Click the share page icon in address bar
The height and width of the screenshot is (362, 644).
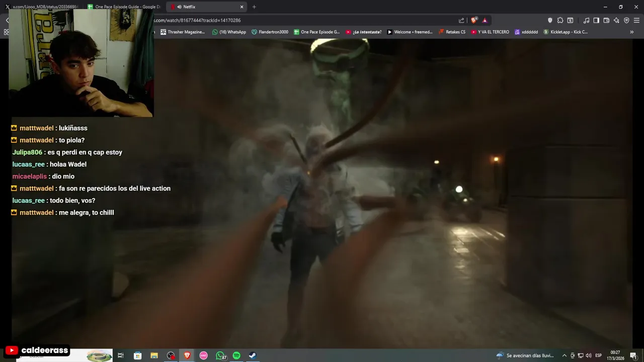click(461, 21)
